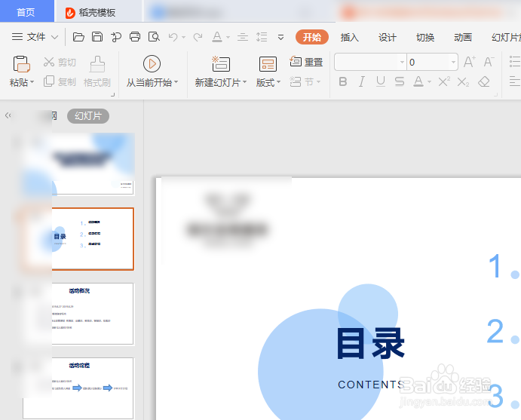Open clipboard group dialog launcher

[x=112, y=95]
